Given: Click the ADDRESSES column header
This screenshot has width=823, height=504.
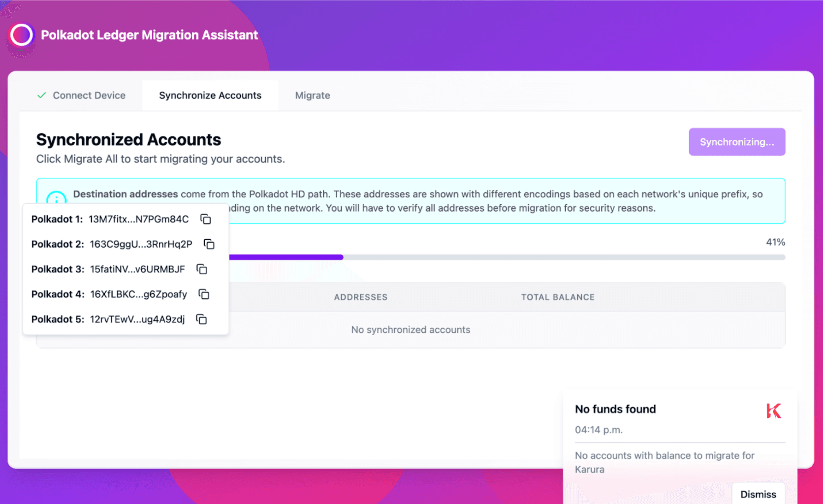Looking at the screenshot, I should (361, 297).
